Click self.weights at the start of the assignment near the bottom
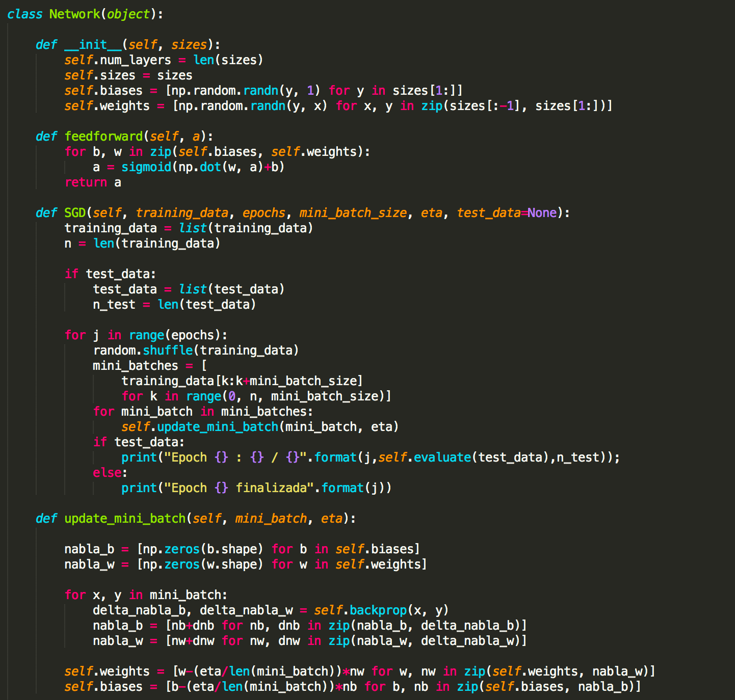The image size is (735, 700). [x=107, y=671]
